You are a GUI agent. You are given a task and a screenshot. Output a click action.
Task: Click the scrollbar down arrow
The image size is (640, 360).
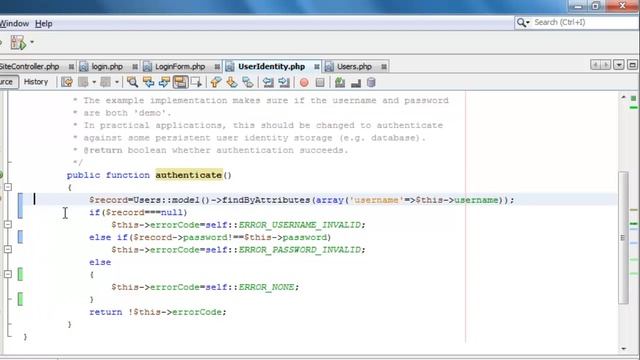coord(624,349)
